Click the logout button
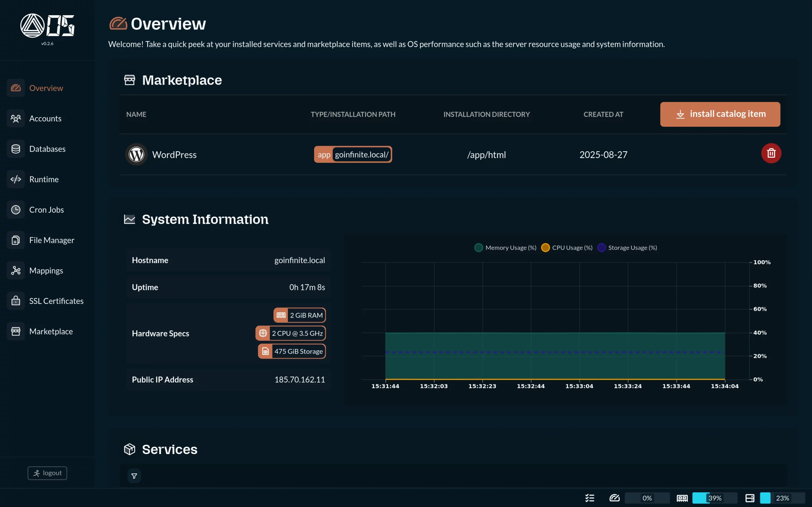Viewport: 812px width, 507px height. [47, 473]
